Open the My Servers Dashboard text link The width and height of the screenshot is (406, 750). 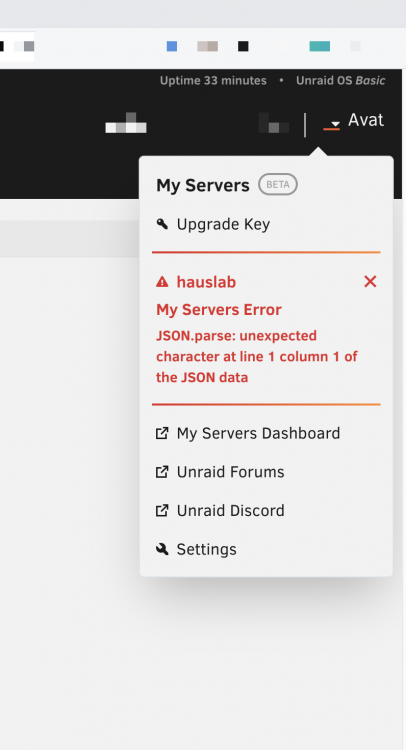tap(258, 433)
